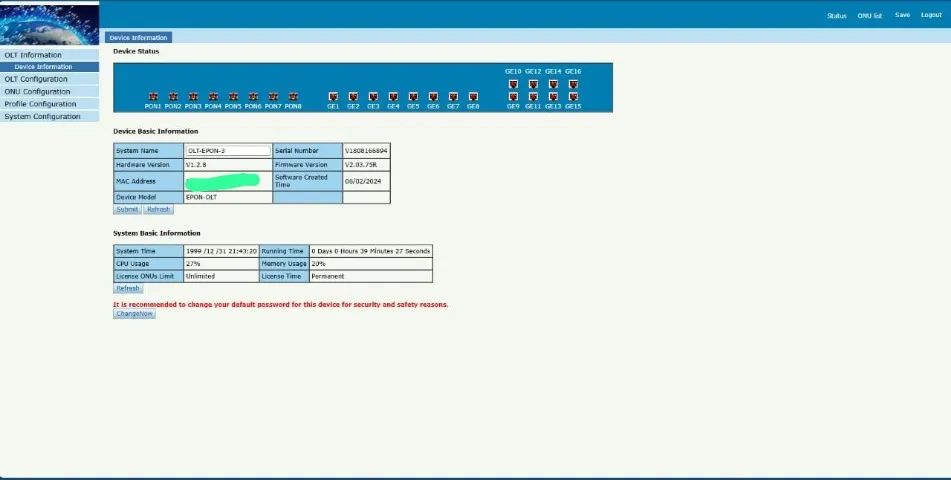Expand the Profile Configuration menu

(40, 104)
